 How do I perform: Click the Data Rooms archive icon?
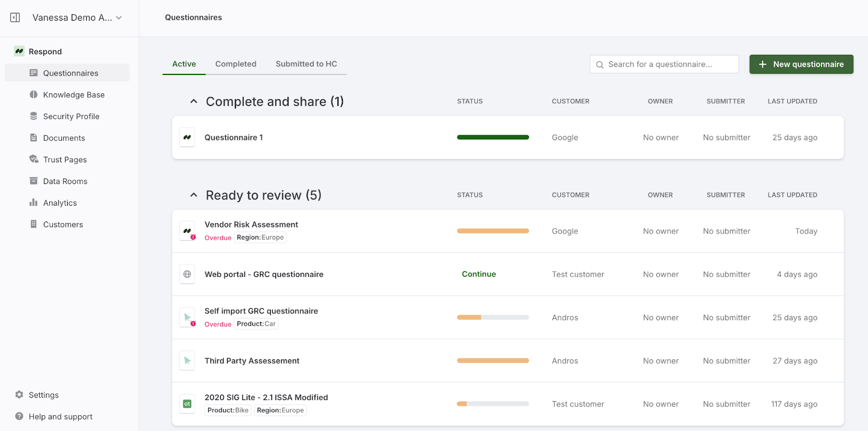pos(34,181)
